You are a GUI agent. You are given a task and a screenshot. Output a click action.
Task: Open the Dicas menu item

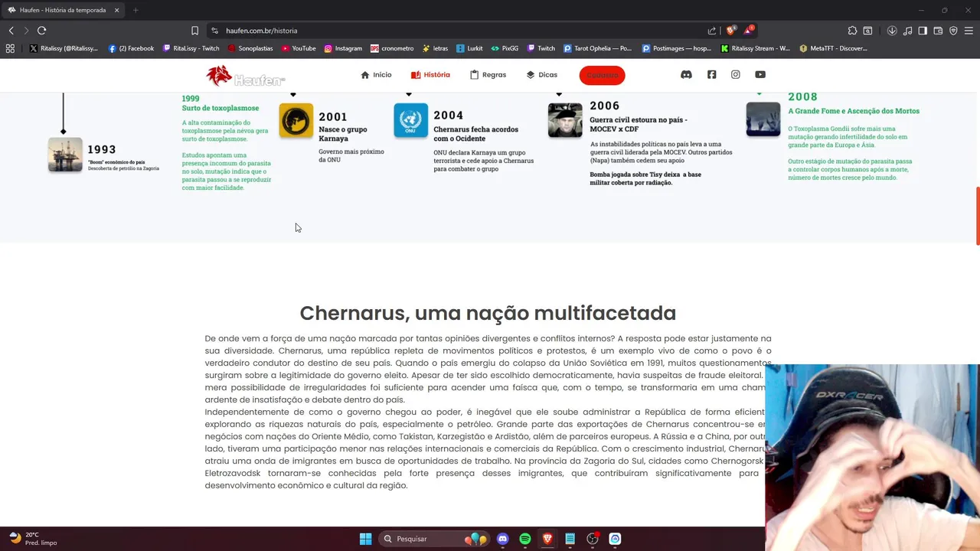[541, 75]
